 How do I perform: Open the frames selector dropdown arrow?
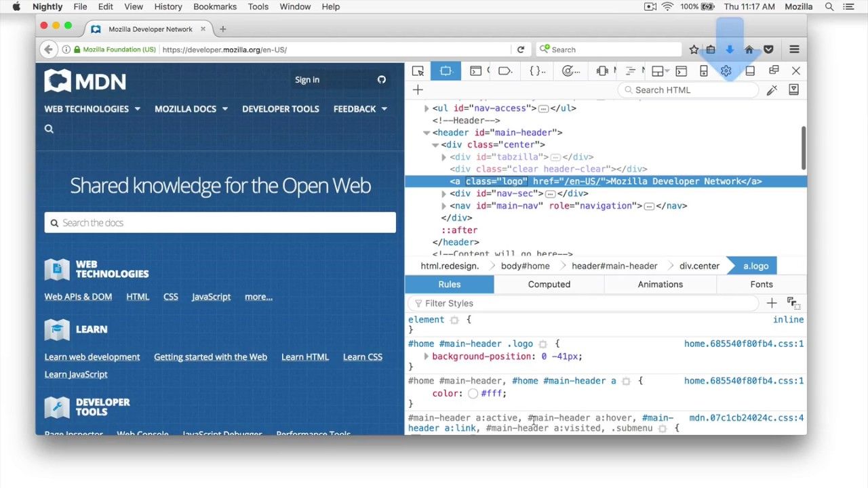click(x=667, y=71)
